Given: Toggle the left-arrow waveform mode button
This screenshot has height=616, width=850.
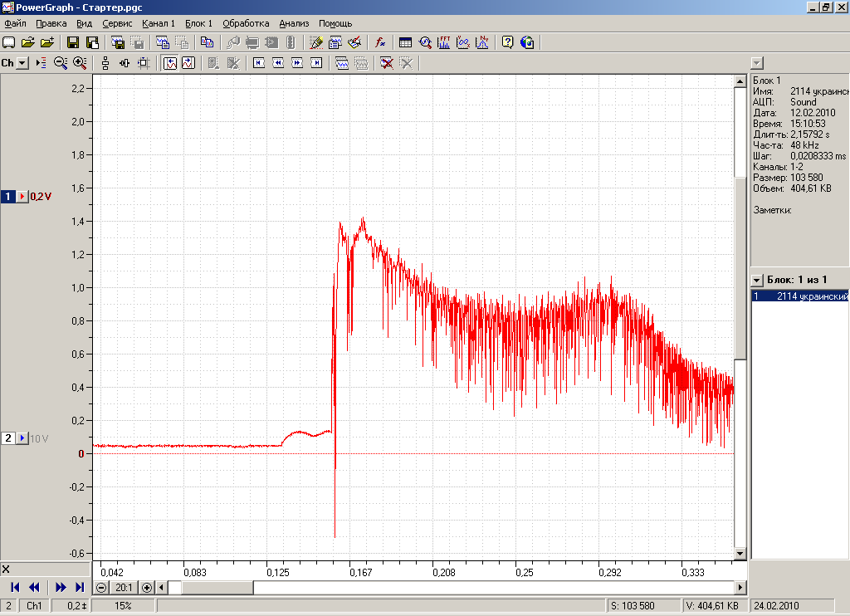Looking at the screenshot, I should click(x=169, y=63).
